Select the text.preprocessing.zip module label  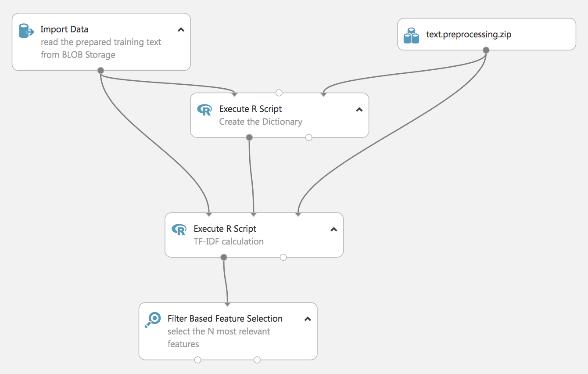click(x=469, y=34)
